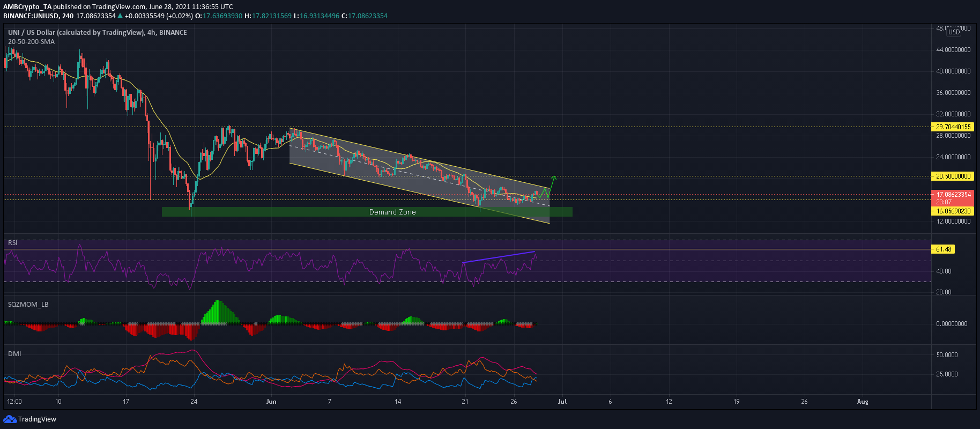Click the 12:00 time axis label
Screen dimensions: 980x429
coord(14,401)
